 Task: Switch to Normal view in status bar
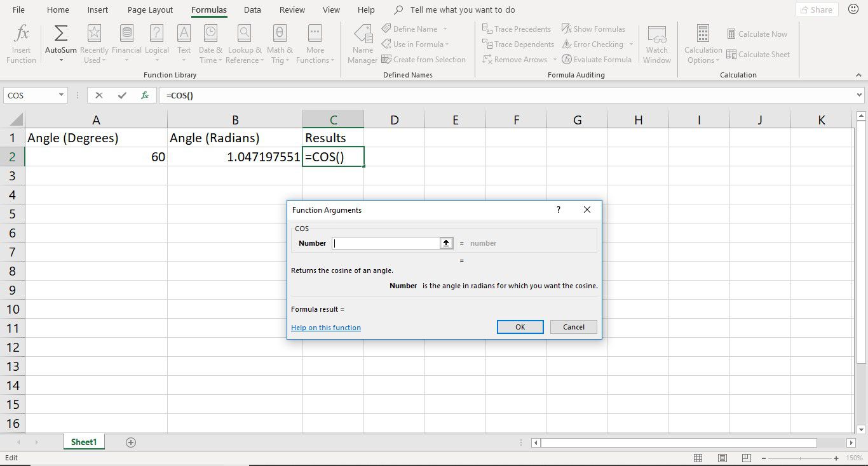point(698,458)
